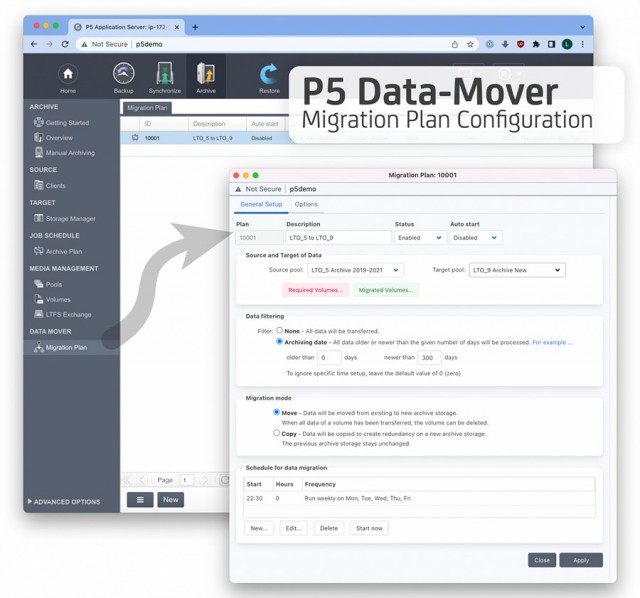
Task: Open Overview in the Archive sidebar
Action: [53, 138]
